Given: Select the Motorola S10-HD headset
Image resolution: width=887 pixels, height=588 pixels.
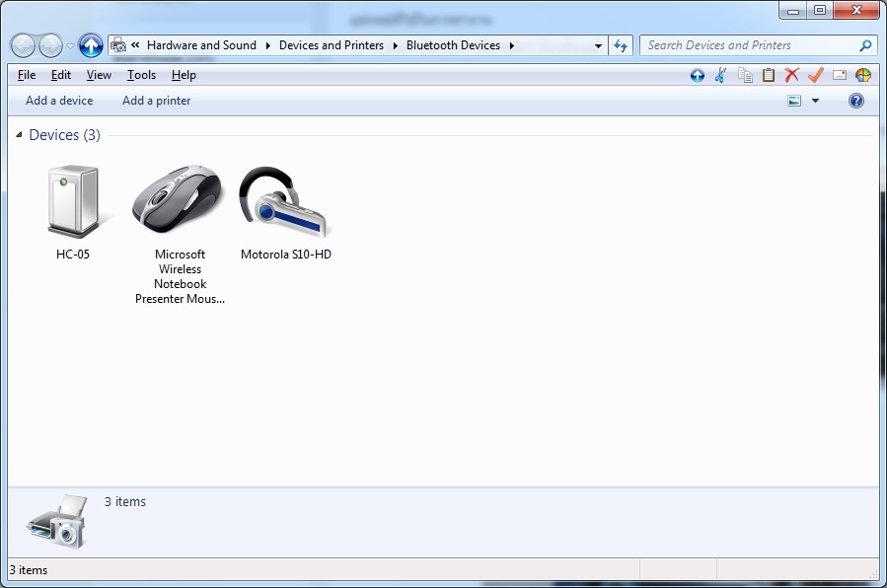Looking at the screenshot, I should pos(286,212).
